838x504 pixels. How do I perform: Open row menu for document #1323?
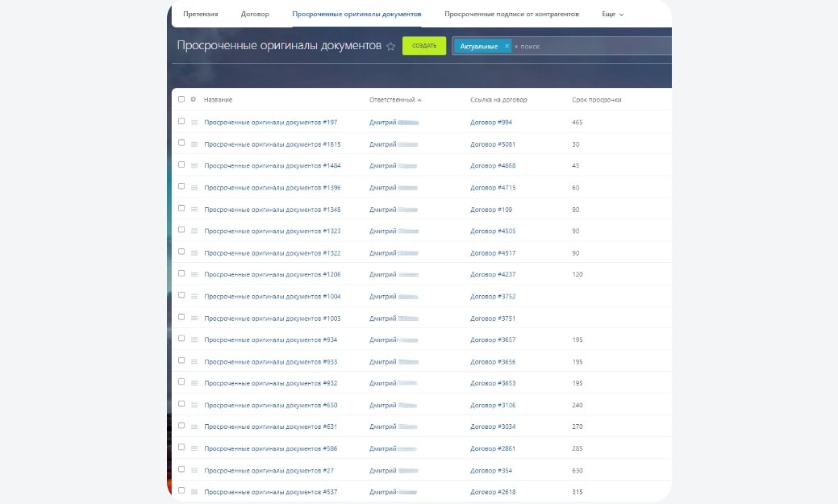click(x=194, y=231)
